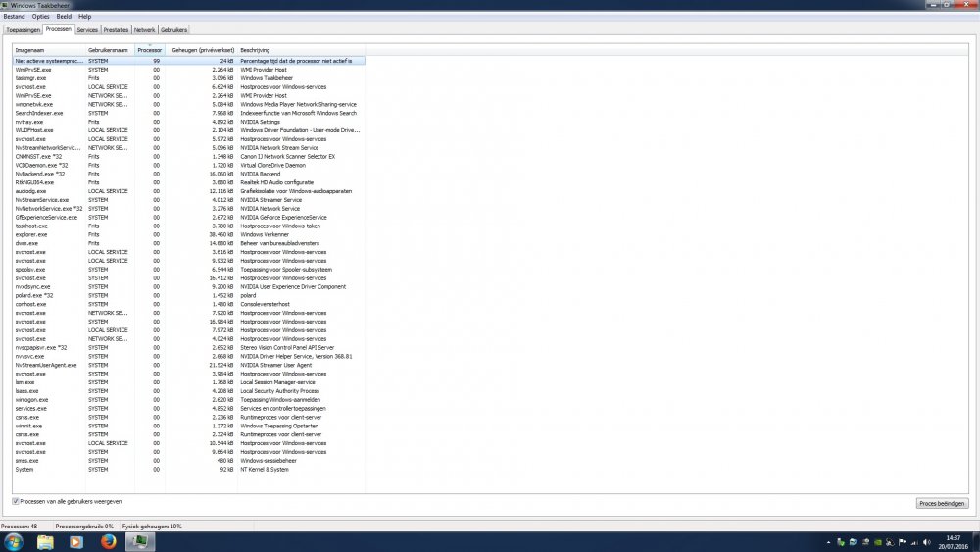Open the NVIDIA green tray icon
Screen dimensions: 980x552
[x=877, y=542]
